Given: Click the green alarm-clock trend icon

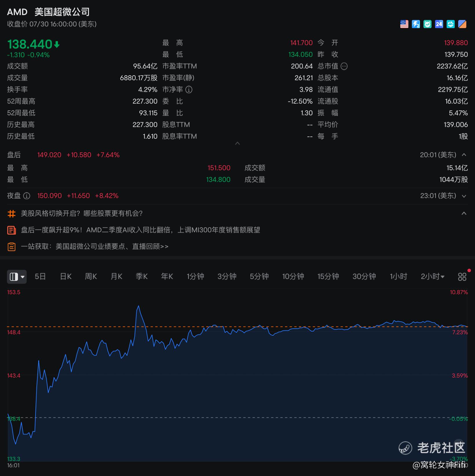Looking at the screenshot, I should [x=427, y=24].
